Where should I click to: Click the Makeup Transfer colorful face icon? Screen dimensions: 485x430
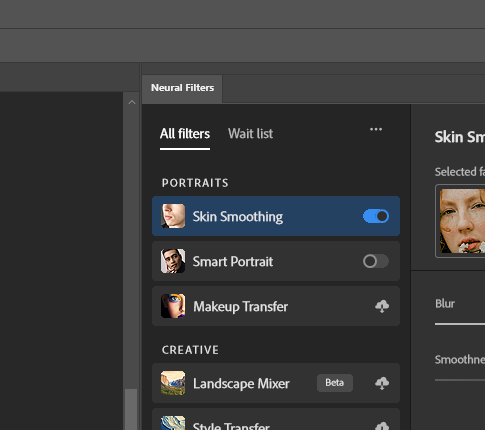coord(173,306)
